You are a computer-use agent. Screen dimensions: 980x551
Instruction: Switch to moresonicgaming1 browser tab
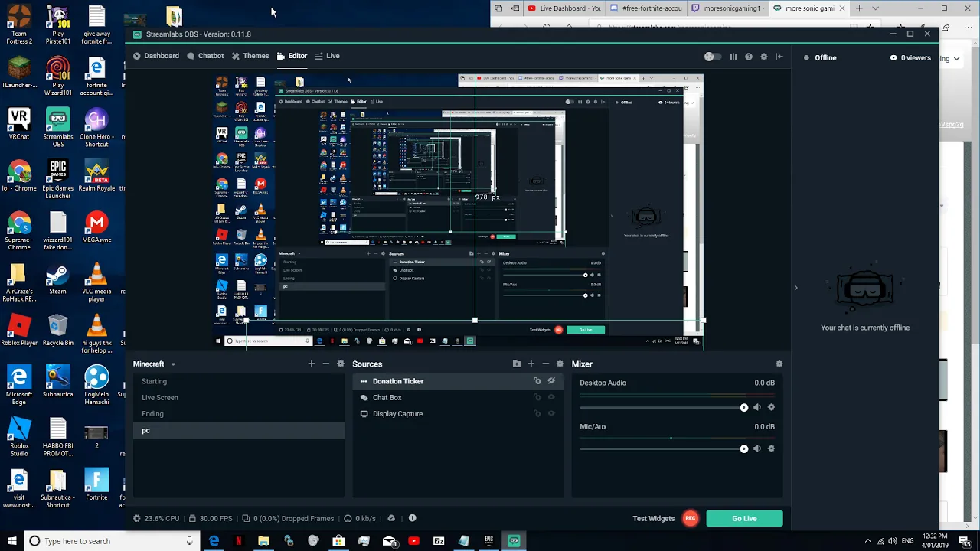(727, 8)
